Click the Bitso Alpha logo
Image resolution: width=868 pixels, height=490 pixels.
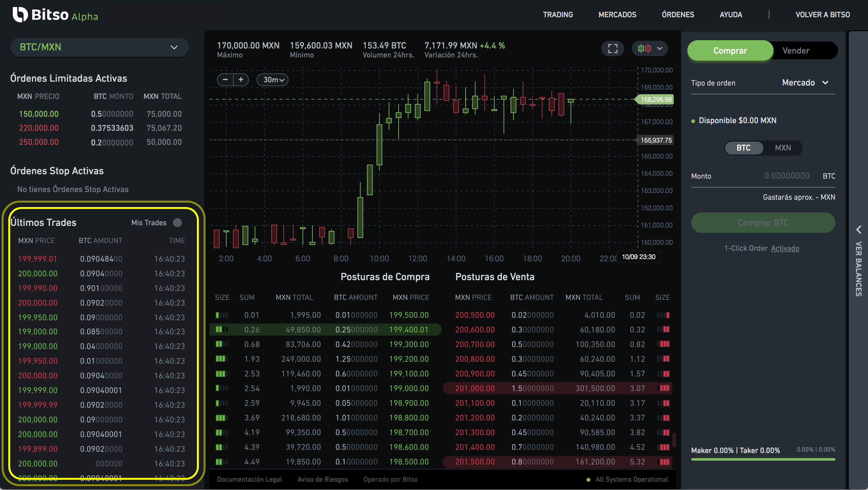[55, 15]
